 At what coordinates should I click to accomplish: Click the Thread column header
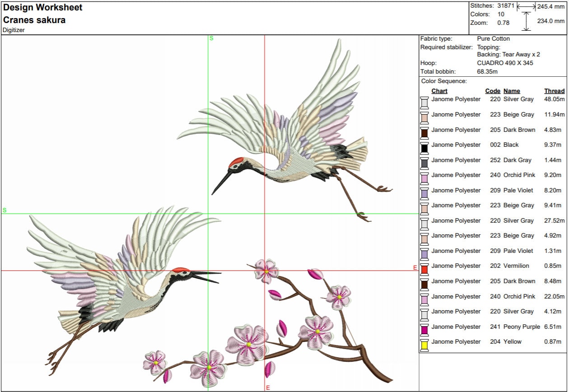554,91
